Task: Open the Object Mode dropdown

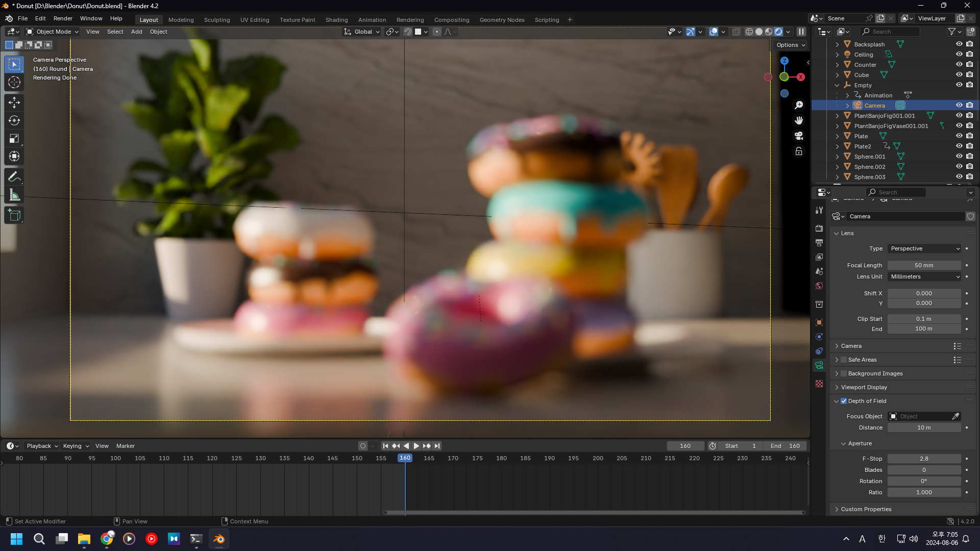Action: [x=53, y=32]
